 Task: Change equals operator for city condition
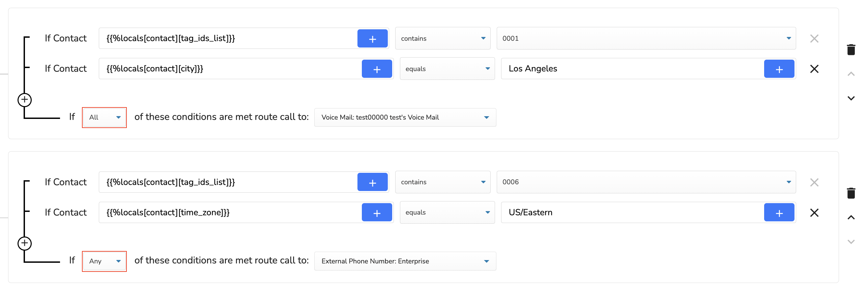[447, 69]
